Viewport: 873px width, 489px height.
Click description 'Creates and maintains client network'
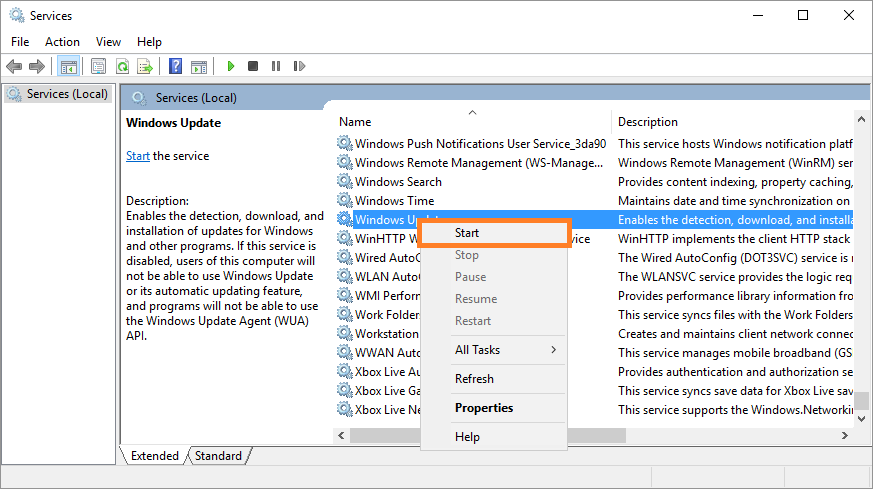[x=735, y=334]
